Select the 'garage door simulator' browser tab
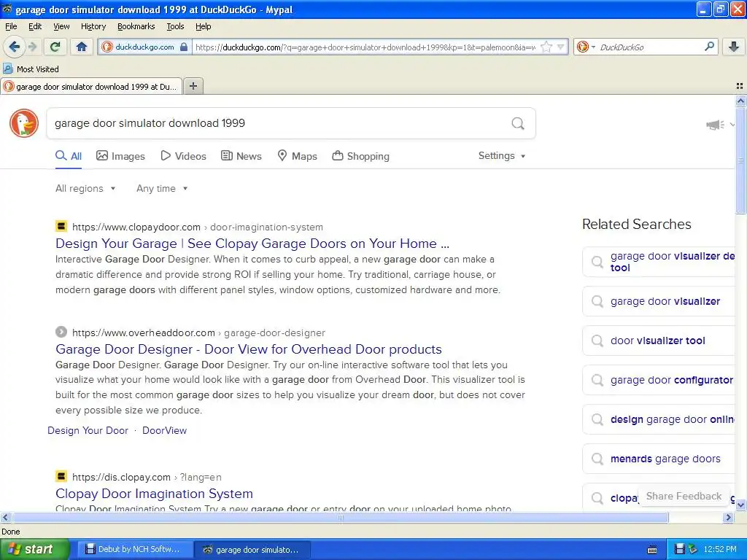 pyautogui.click(x=91, y=87)
